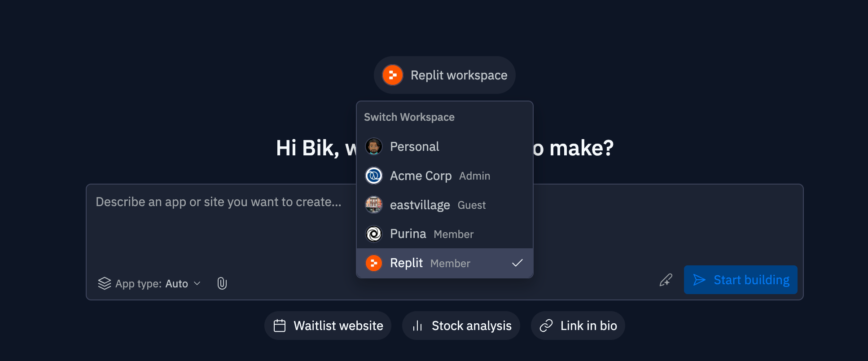Click the Personal workspace avatar
This screenshot has height=361, width=868.
click(373, 146)
